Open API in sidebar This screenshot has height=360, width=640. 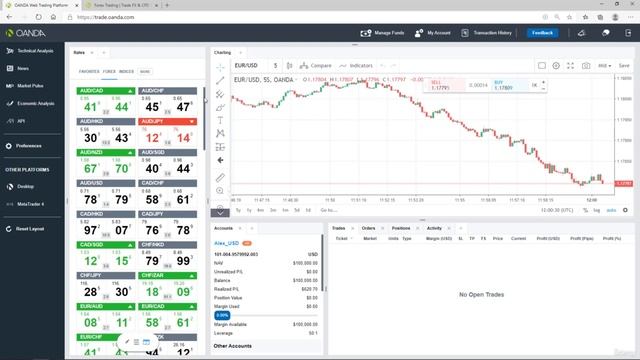pyautogui.click(x=16, y=121)
